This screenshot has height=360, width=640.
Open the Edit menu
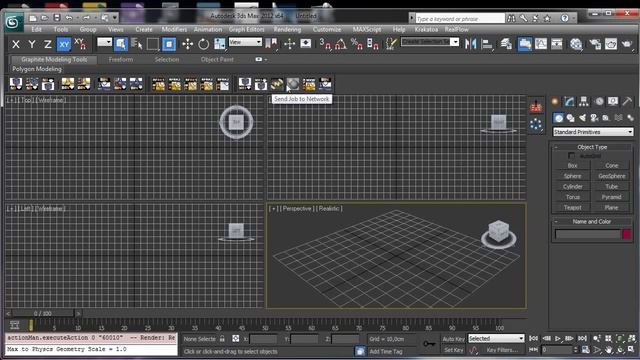[36, 29]
